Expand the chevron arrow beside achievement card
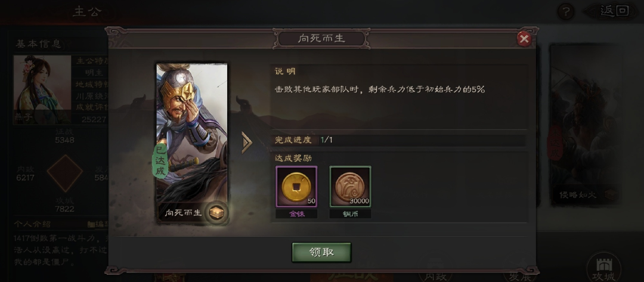644x282 pixels. click(x=246, y=143)
